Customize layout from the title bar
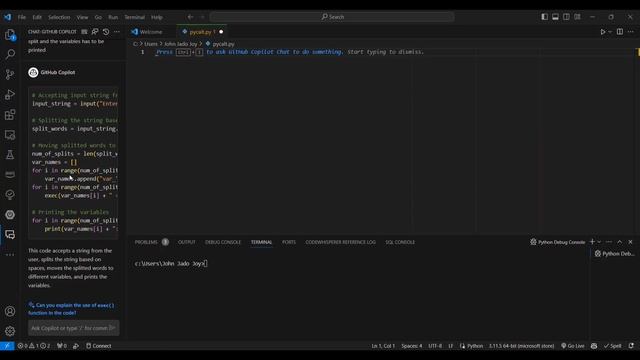This screenshot has height=360, width=640. tap(578, 17)
